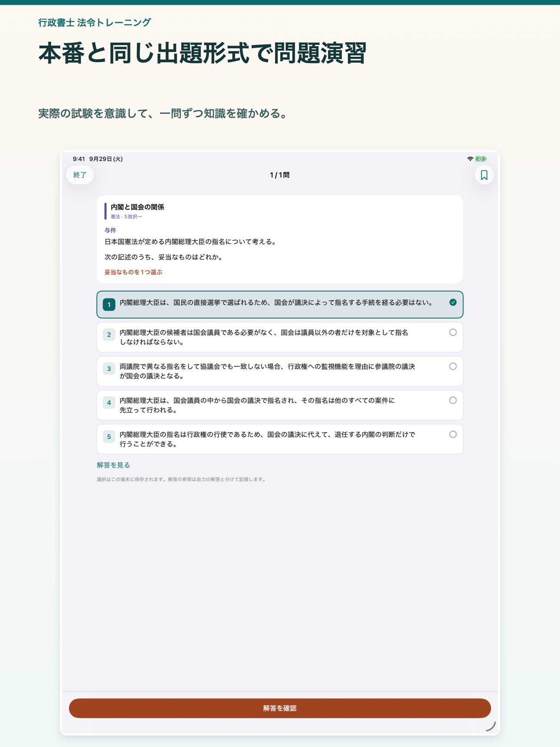
Task: Tap number badge 1 of first choice
Action: [109, 304]
